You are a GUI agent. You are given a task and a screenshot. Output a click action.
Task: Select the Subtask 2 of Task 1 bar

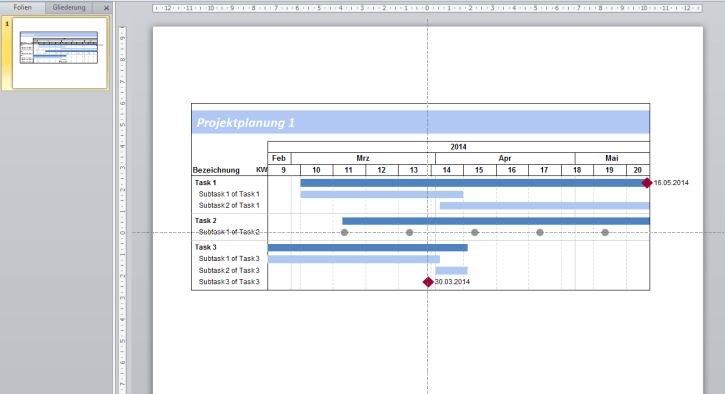click(x=545, y=206)
